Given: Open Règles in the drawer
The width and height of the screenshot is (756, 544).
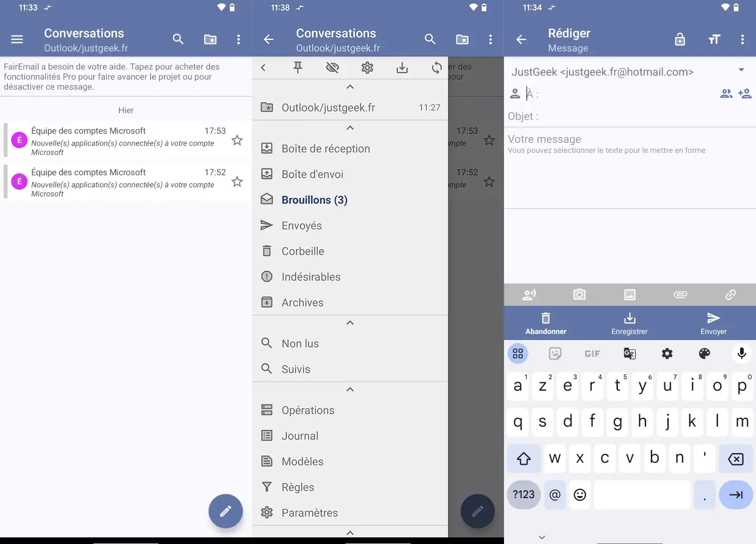Looking at the screenshot, I should 350,488.
